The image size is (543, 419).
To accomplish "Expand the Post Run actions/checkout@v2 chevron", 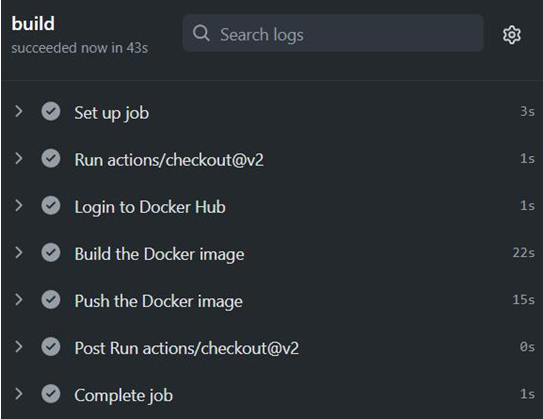I will pyautogui.click(x=19, y=347).
